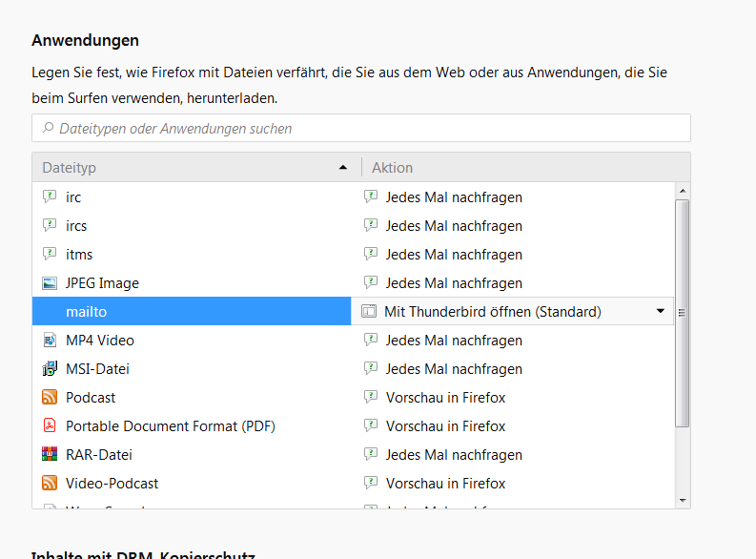Select the Podcast row
Image resolution: width=756 pixels, height=559 pixels.
[x=353, y=397]
